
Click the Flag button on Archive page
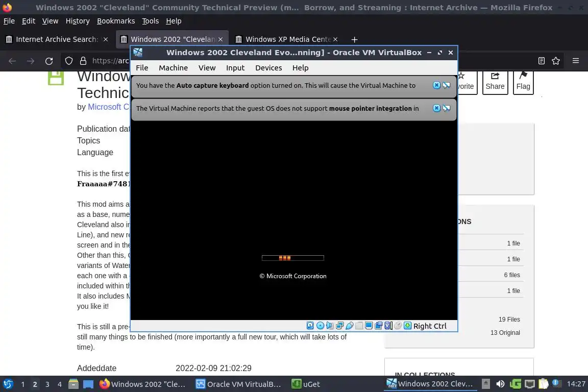click(x=523, y=82)
